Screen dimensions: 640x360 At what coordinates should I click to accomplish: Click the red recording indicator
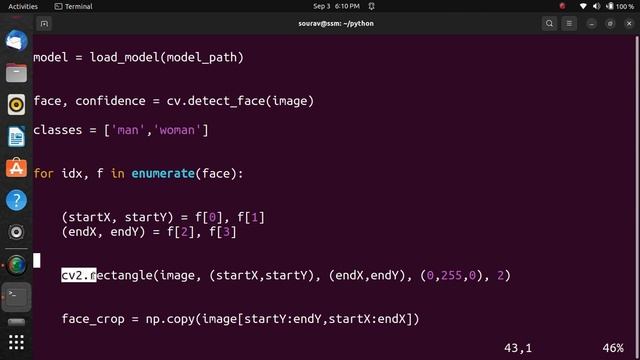(562, 6)
